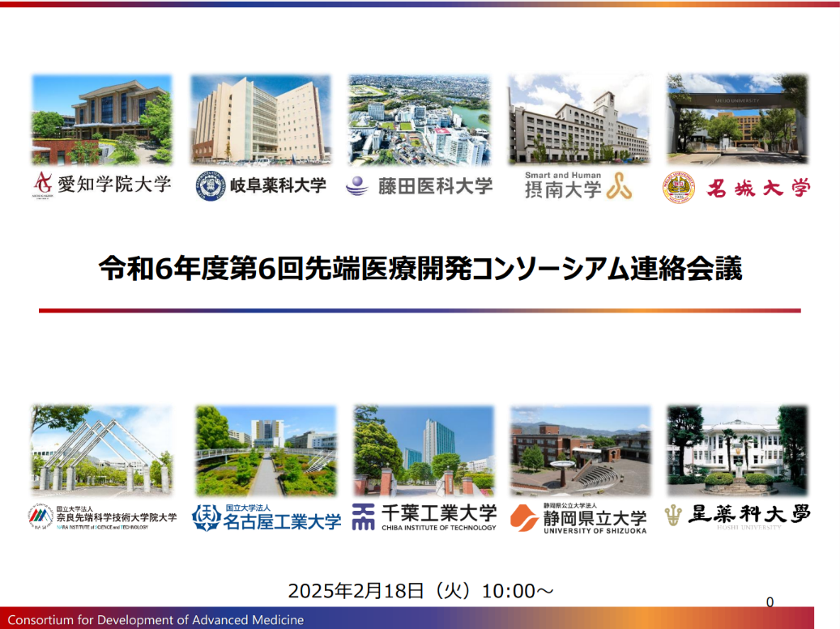Viewport: 840px width, 629px height.
Task: Click the text 静岡県立大学
Action: pyautogui.click(x=595, y=517)
